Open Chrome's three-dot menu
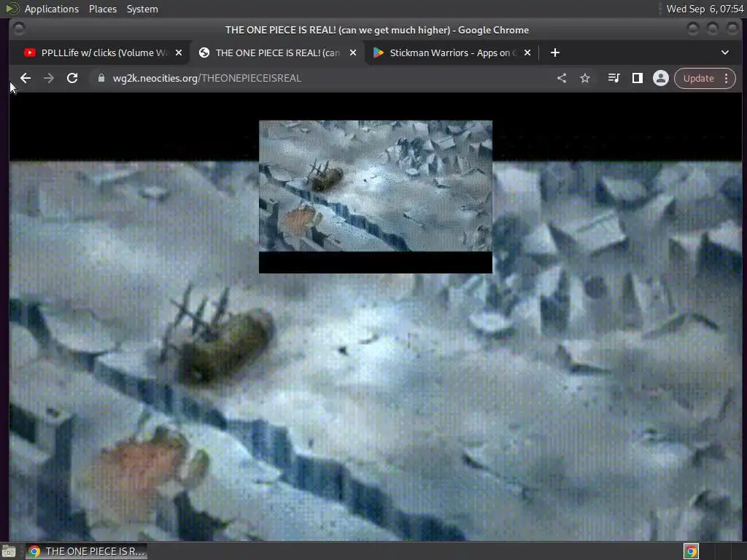This screenshot has height=560, width=747. 726,78
